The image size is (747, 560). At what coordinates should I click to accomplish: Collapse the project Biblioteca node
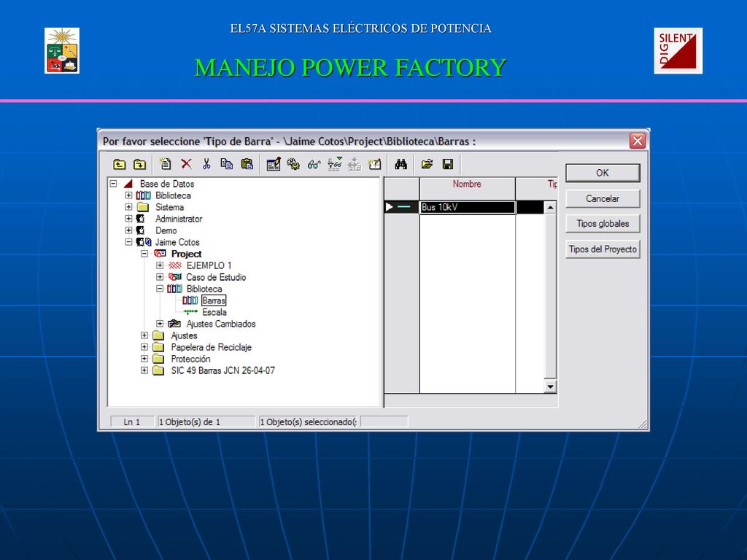[x=160, y=289]
